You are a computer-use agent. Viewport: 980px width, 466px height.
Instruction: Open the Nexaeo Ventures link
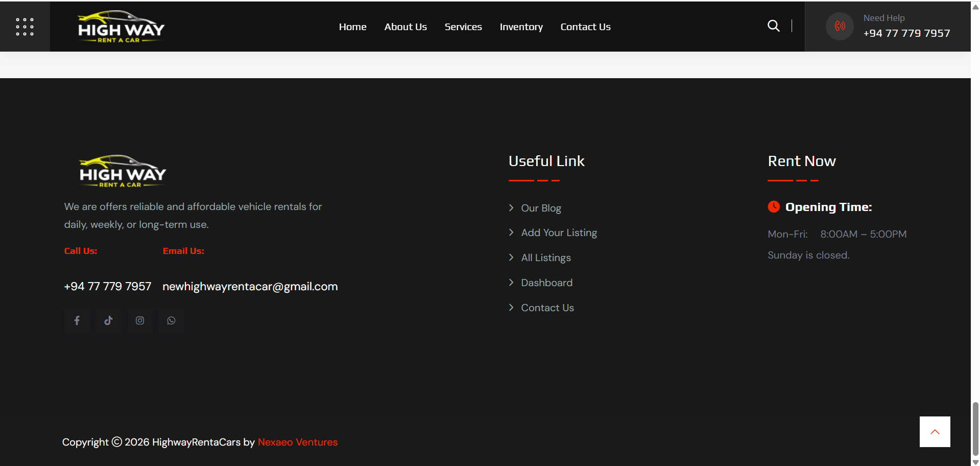[x=298, y=441]
